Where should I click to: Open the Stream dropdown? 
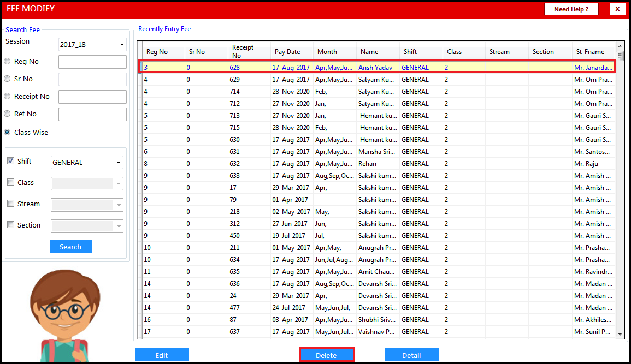87,205
